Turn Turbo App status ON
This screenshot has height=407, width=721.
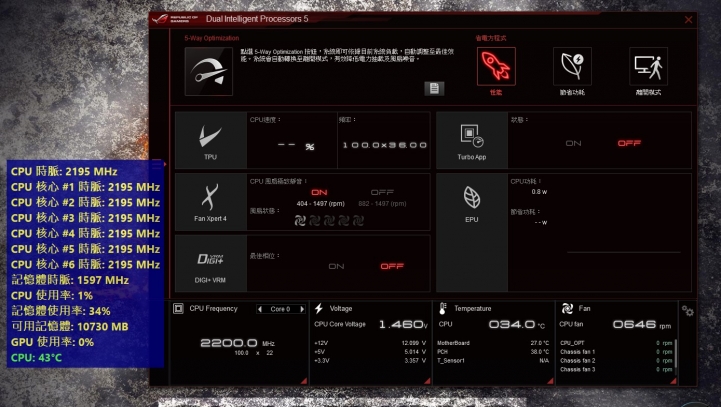pos(573,143)
